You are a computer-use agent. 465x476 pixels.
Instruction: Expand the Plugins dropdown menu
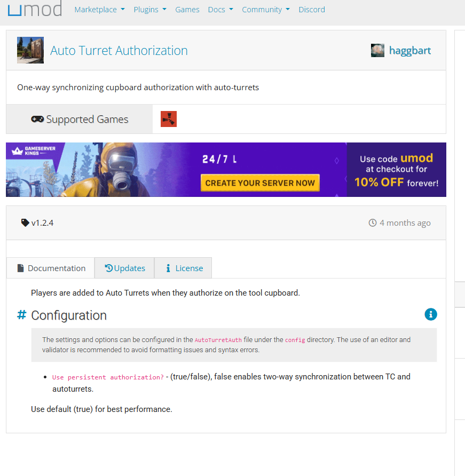pyautogui.click(x=149, y=10)
